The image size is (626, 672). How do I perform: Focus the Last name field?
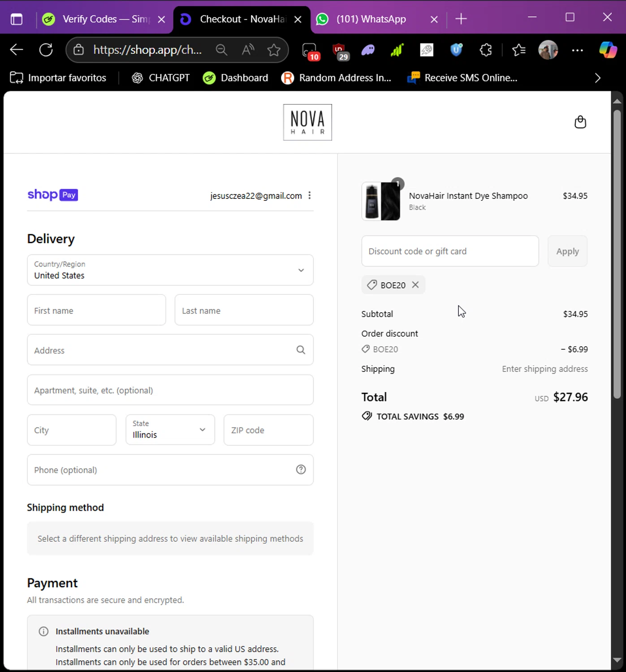pyautogui.click(x=244, y=310)
